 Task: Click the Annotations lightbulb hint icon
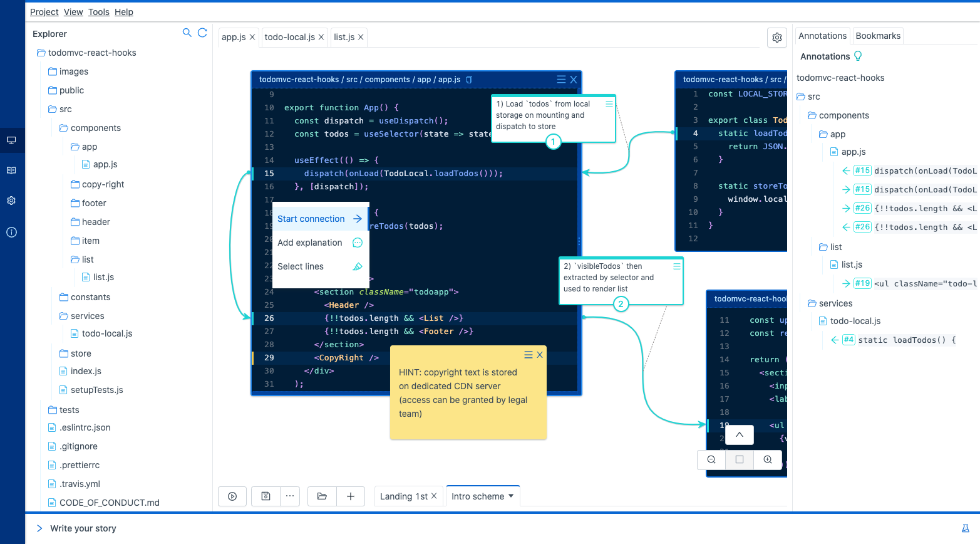click(858, 56)
